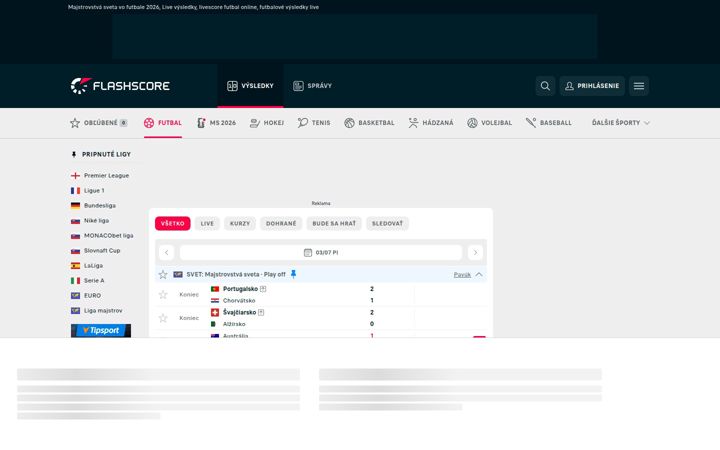
Task: Select the Sledovať filter
Action: pyautogui.click(x=387, y=224)
